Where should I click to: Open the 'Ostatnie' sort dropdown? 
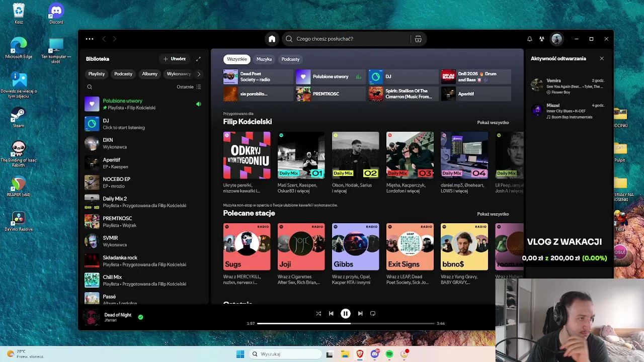189,87
